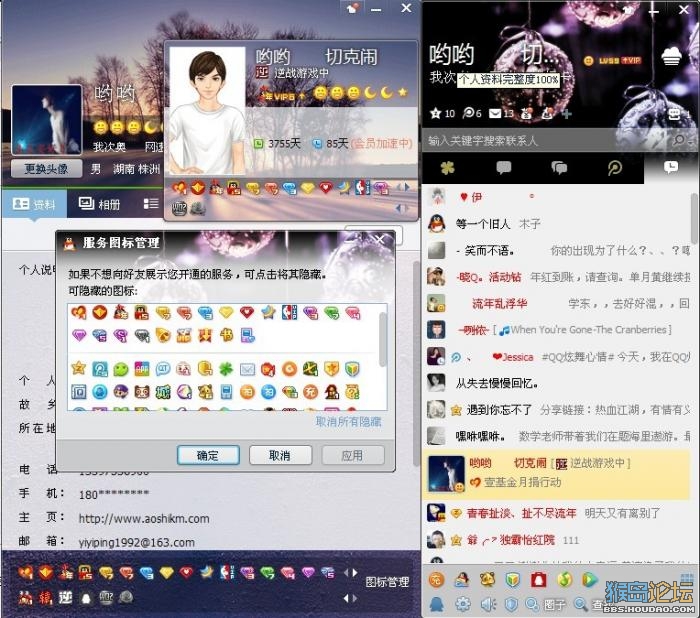Select the contact 嘿咻嘿咻。
The image size is (700, 618).
(x=557, y=436)
